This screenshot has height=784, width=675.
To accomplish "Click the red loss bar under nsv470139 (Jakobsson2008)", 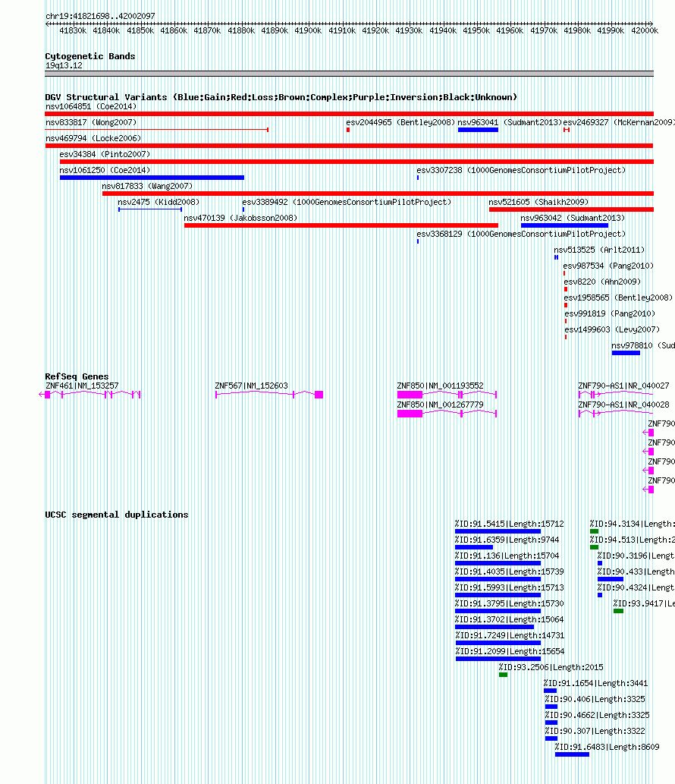I will point(341,225).
